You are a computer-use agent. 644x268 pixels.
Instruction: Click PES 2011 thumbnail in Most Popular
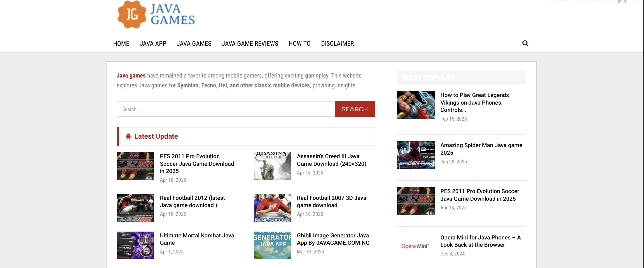[x=416, y=201]
